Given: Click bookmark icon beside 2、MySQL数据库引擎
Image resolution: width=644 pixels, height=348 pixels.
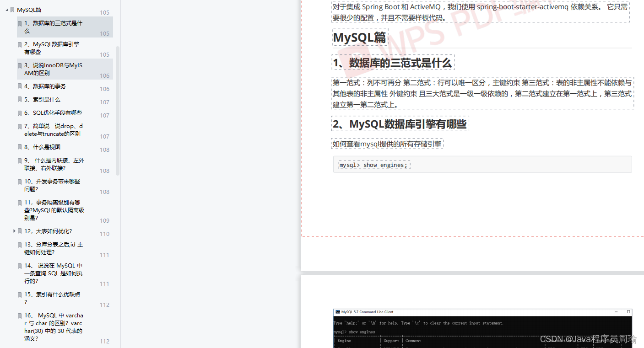Looking at the screenshot, I should pos(20,44).
